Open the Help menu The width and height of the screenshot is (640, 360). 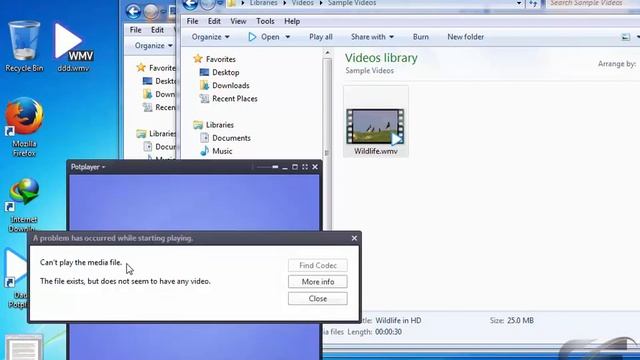click(292, 21)
